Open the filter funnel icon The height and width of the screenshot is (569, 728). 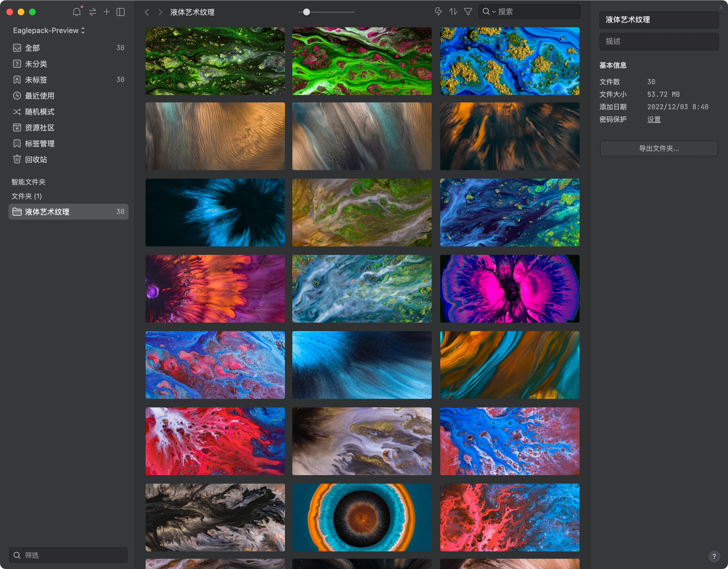pos(468,12)
